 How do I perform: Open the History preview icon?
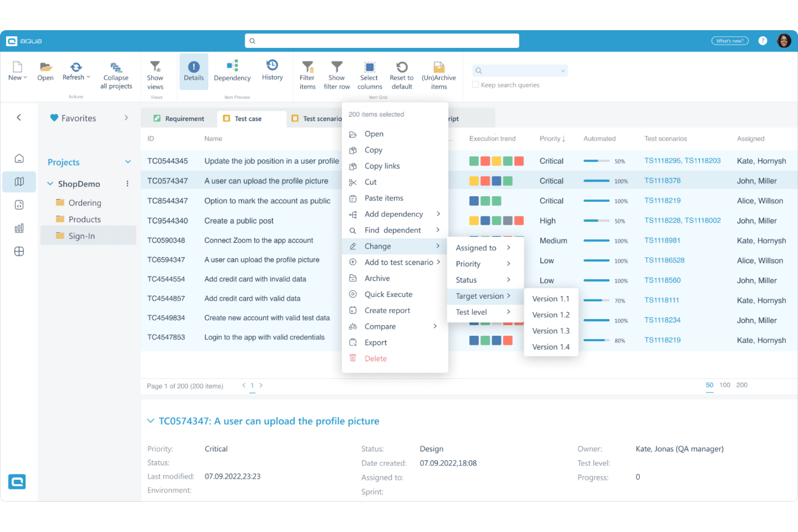272,65
